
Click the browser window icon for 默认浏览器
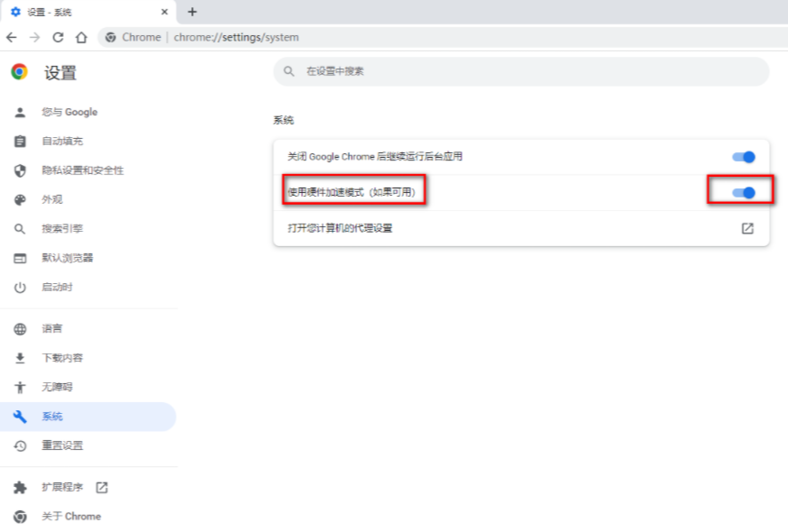click(x=20, y=259)
